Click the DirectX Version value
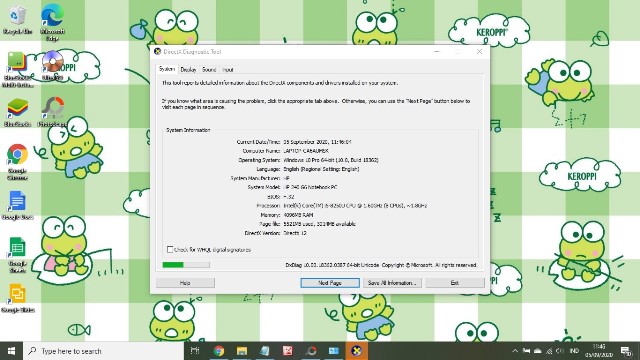This screenshot has height=360, width=640. click(x=295, y=233)
